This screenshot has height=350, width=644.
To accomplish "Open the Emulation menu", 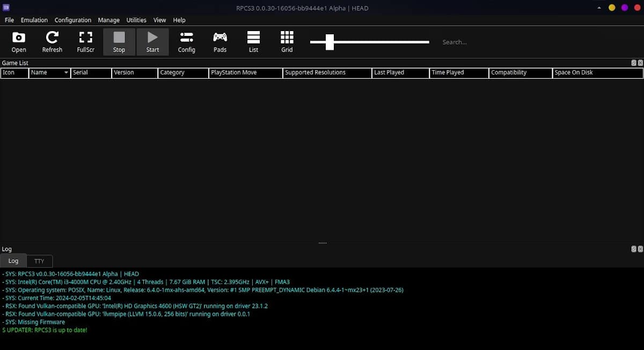I will (x=34, y=20).
